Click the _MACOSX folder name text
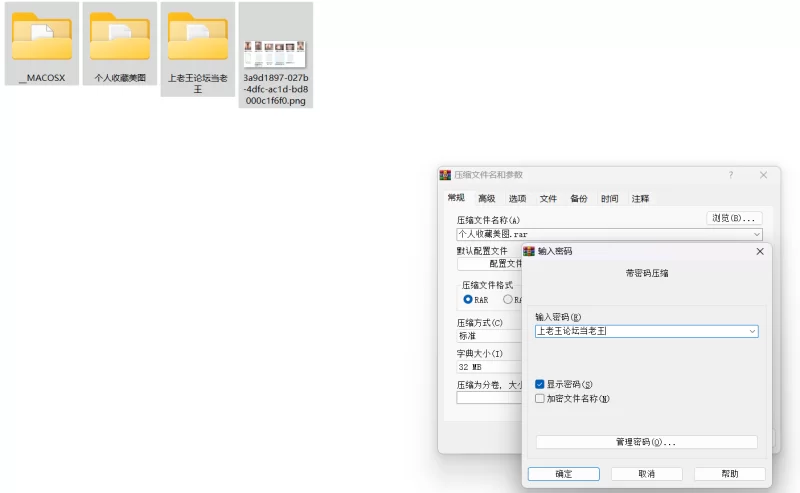This screenshot has width=800, height=493. coord(42,78)
